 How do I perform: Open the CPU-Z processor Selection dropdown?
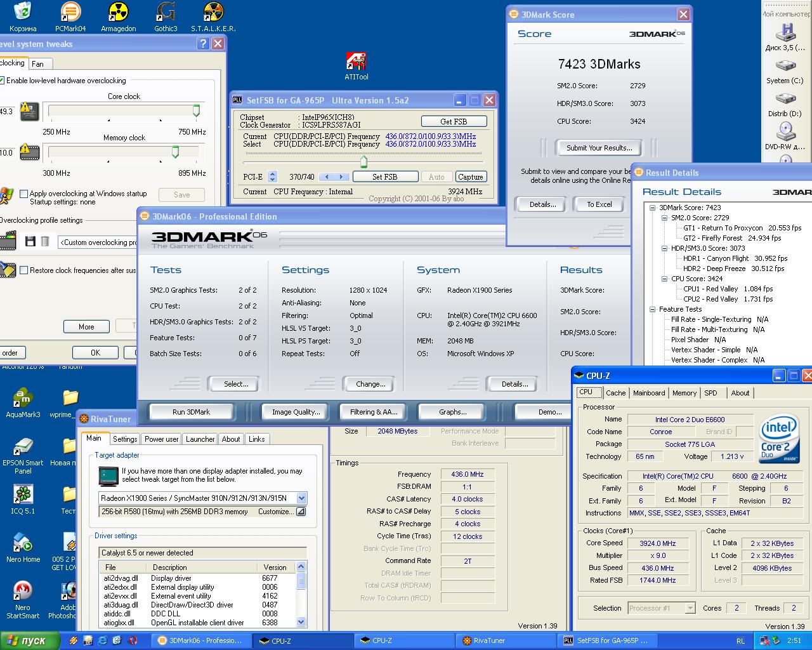[x=690, y=608]
